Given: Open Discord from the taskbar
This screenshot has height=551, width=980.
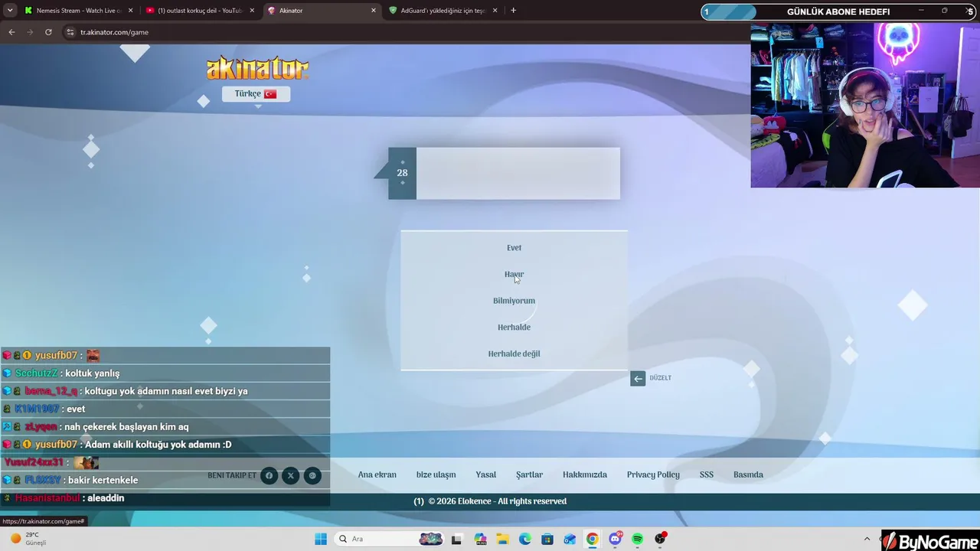Looking at the screenshot, I should point(615,539).
